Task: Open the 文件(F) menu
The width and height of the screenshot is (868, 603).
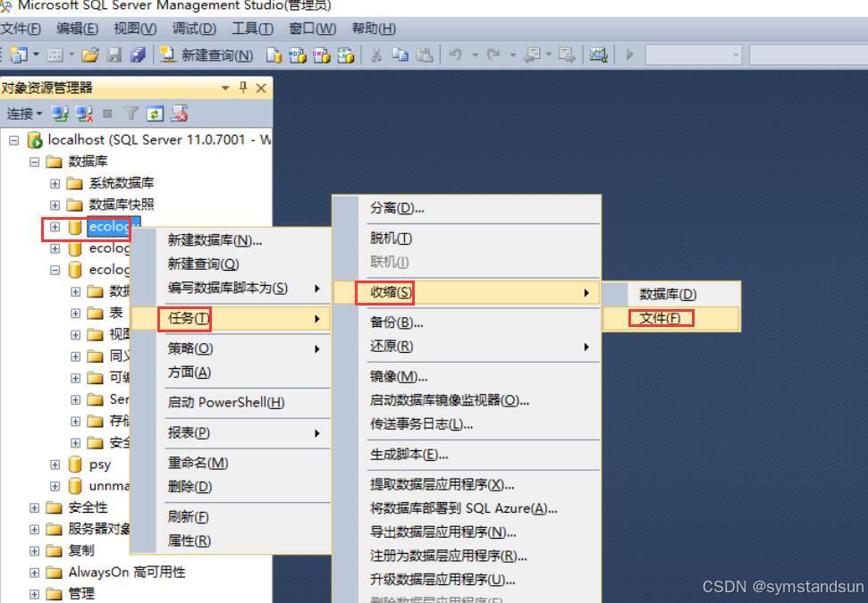Action: [x=21, y=29]
